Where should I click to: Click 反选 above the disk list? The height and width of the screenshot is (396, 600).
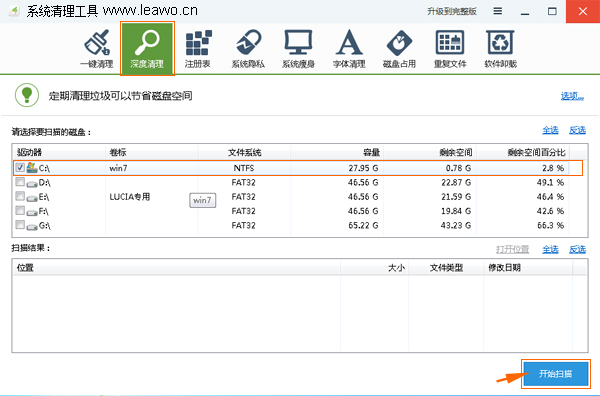tap(577, 130)
